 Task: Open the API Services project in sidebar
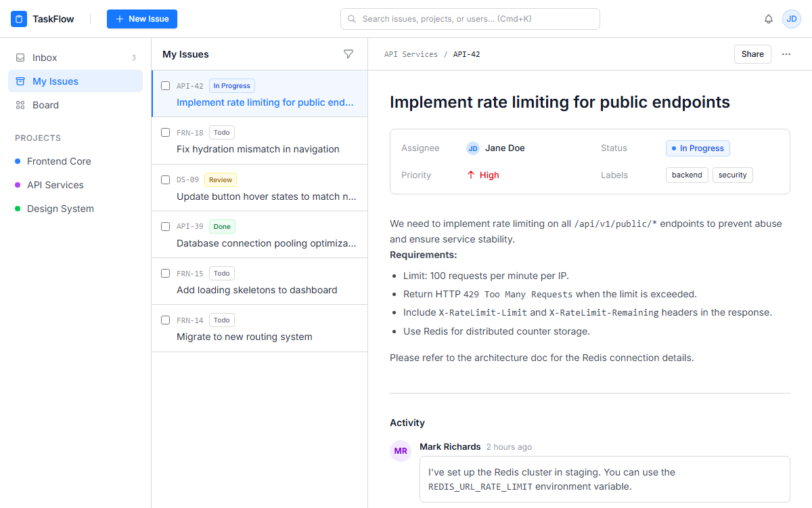[x=75, y=185]
